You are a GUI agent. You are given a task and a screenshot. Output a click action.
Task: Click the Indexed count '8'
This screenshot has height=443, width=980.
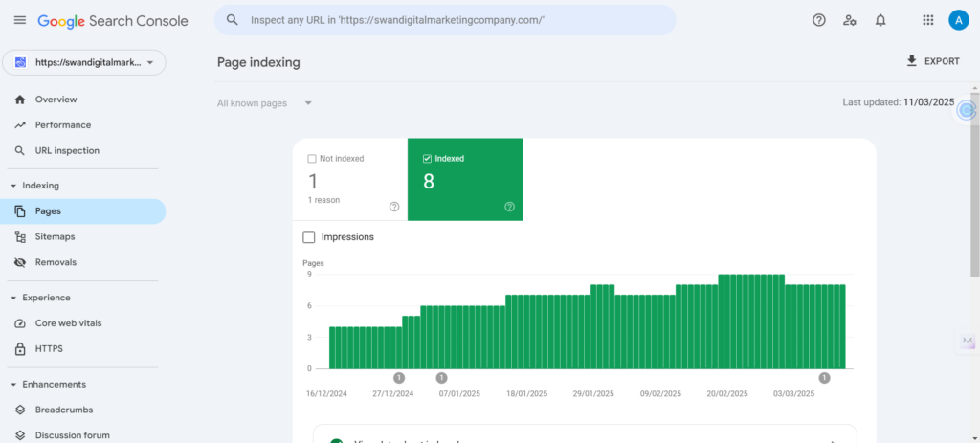coord(429,182)
